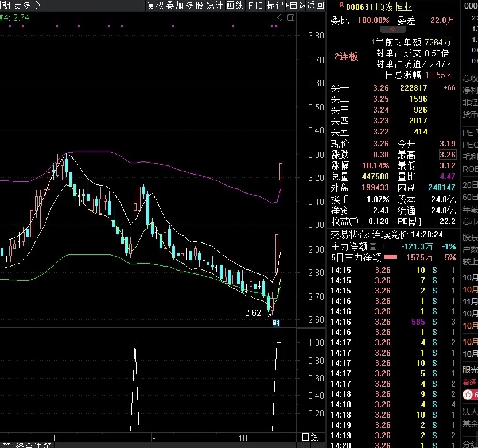Switch to 多股 multi-stock view
478x448 pixels.
195,6
